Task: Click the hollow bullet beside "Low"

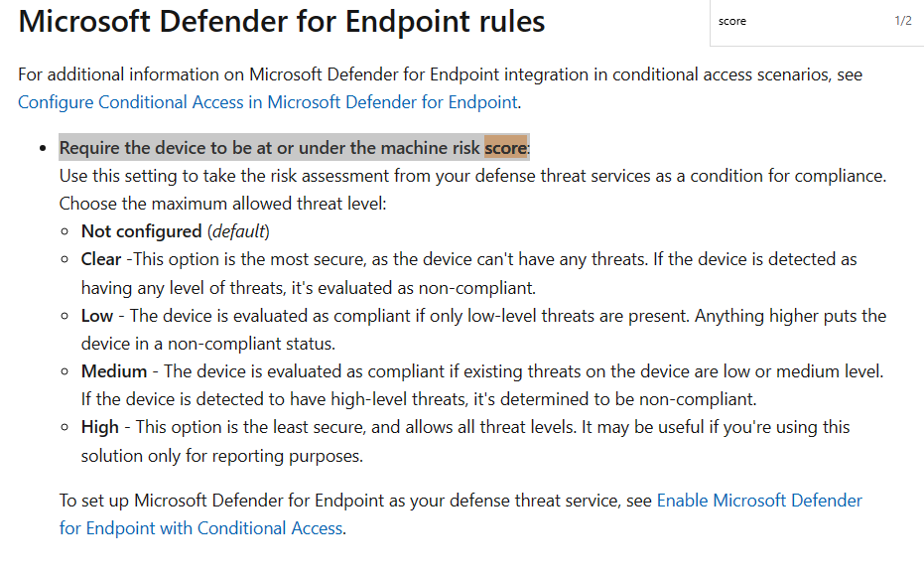Action: point(65,316)
